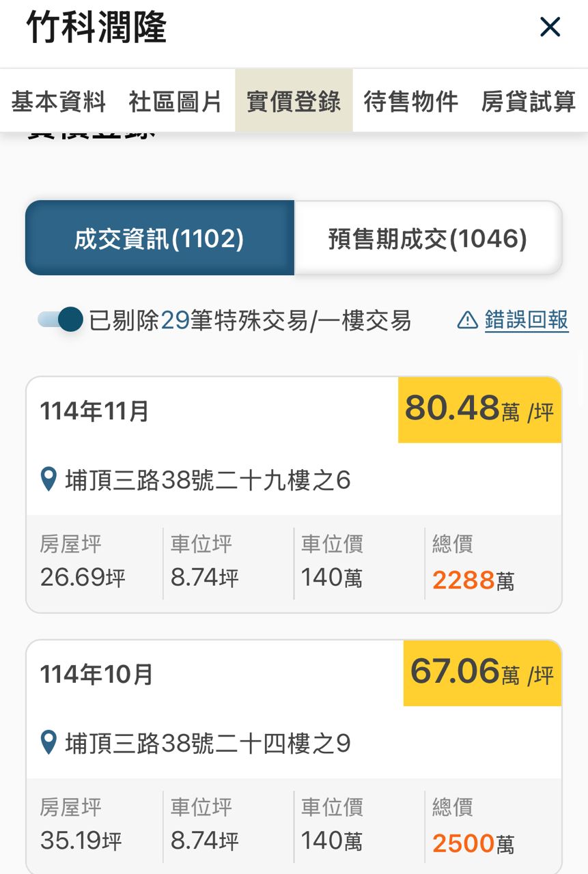This screenshot has width=588, height=874.
Task: Click the 錯誤回報 link
Action: tap(527, 320)
